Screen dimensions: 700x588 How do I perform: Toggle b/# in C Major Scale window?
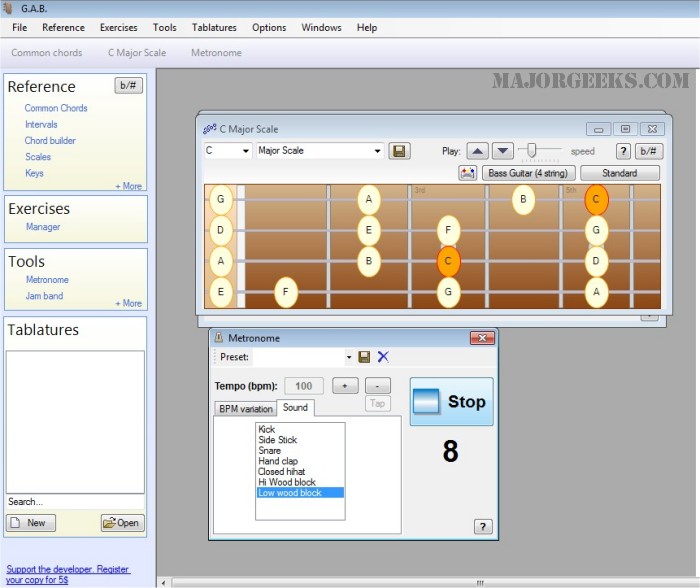point(648,151)
